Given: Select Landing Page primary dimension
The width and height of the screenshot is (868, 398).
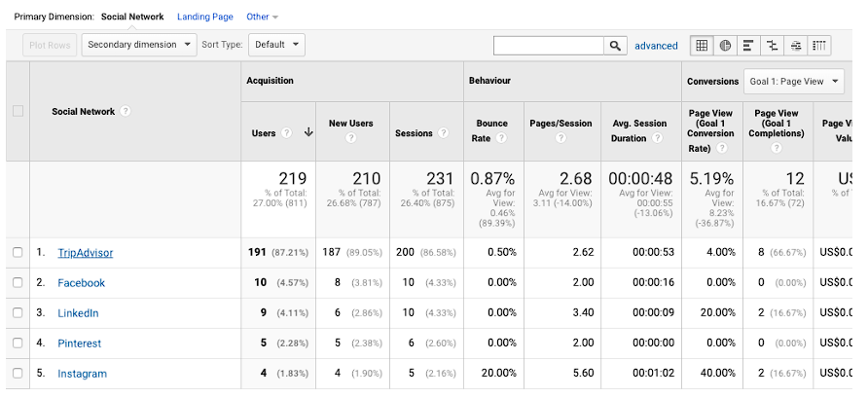Looking at the screenshot, I should (204, 17).
